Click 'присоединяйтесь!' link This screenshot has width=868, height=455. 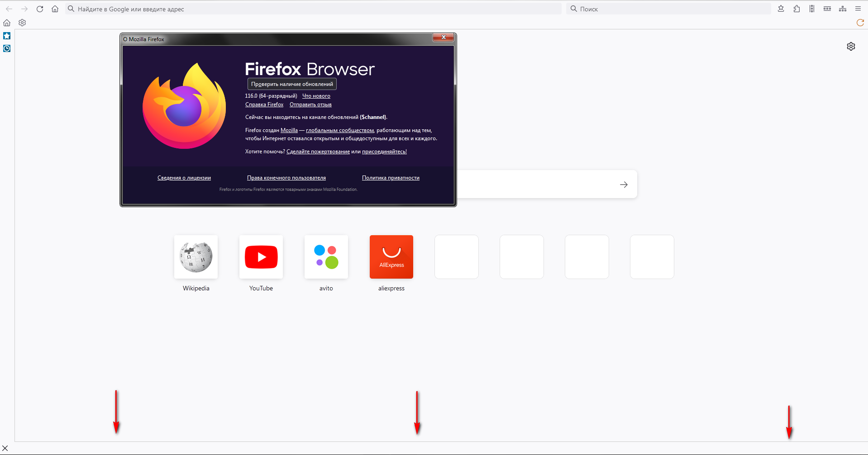384,152
